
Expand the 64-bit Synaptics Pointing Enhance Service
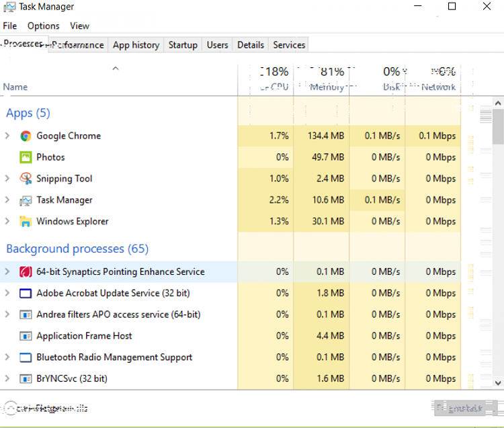click(x=7, y=272)
